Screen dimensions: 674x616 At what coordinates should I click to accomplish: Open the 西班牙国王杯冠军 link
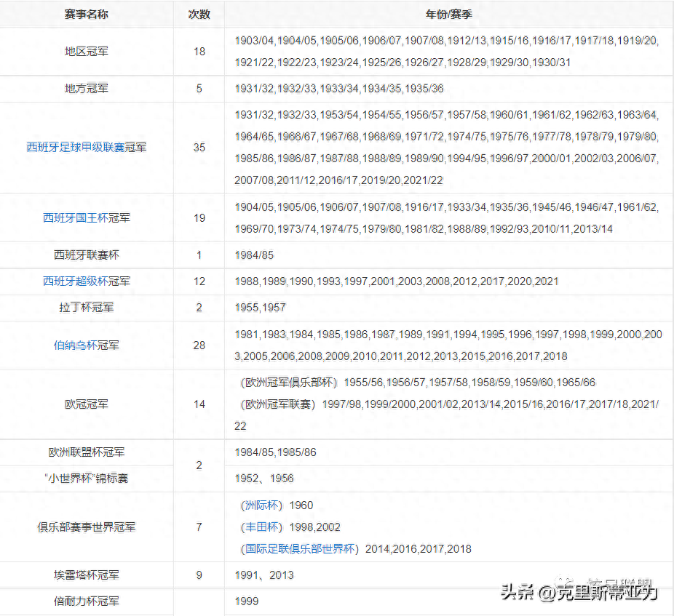(x=87, y=217)
